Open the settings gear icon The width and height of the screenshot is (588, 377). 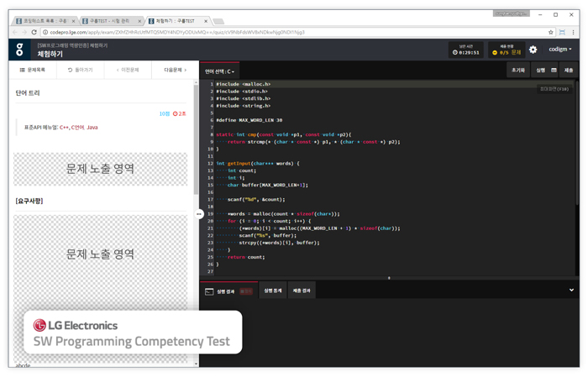tap(533, 50)
